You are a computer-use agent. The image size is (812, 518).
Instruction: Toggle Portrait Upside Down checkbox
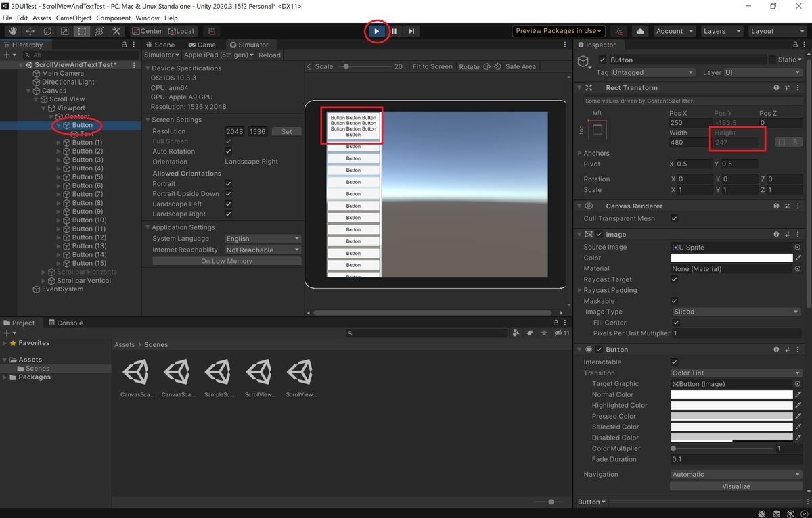pos(228,194)
